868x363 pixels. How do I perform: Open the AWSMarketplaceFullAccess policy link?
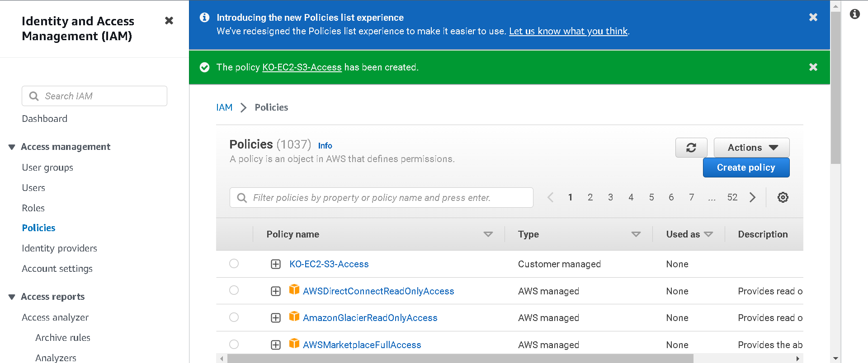(x=362, y=345)
